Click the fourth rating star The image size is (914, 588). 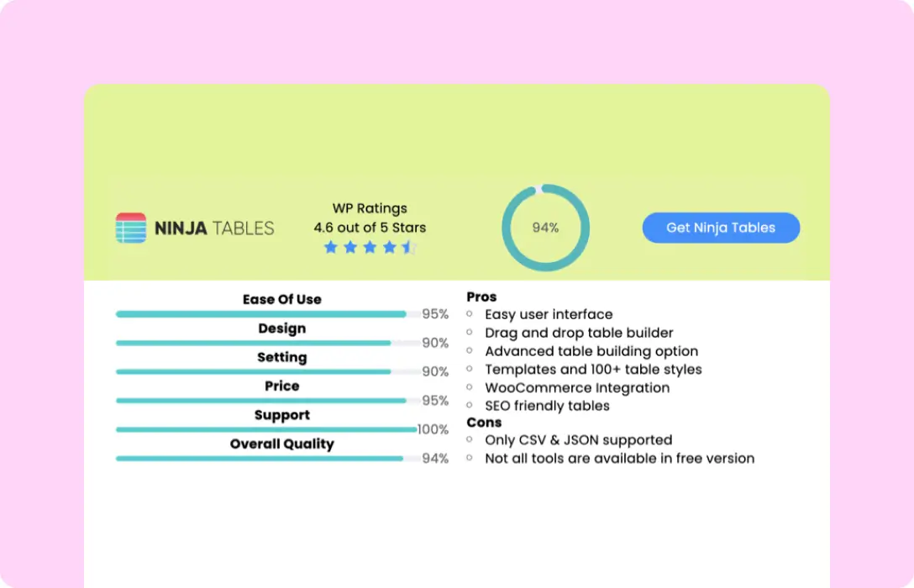[x=389, y=247]
